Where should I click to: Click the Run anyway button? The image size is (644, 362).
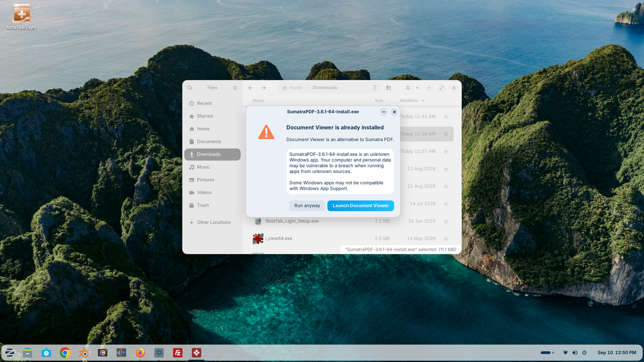[x=307, y=206]
